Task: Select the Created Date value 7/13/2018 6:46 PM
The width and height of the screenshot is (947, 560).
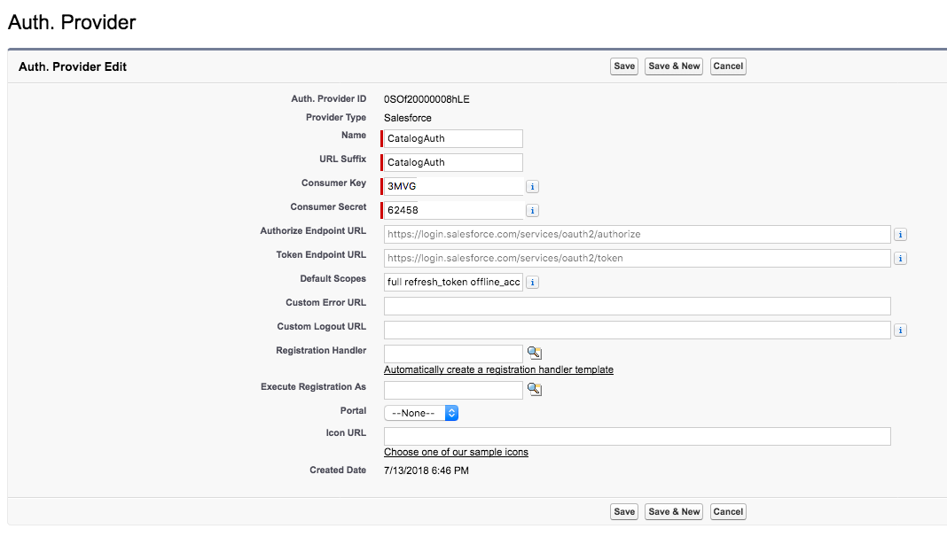Action: (x=427, y=471)
